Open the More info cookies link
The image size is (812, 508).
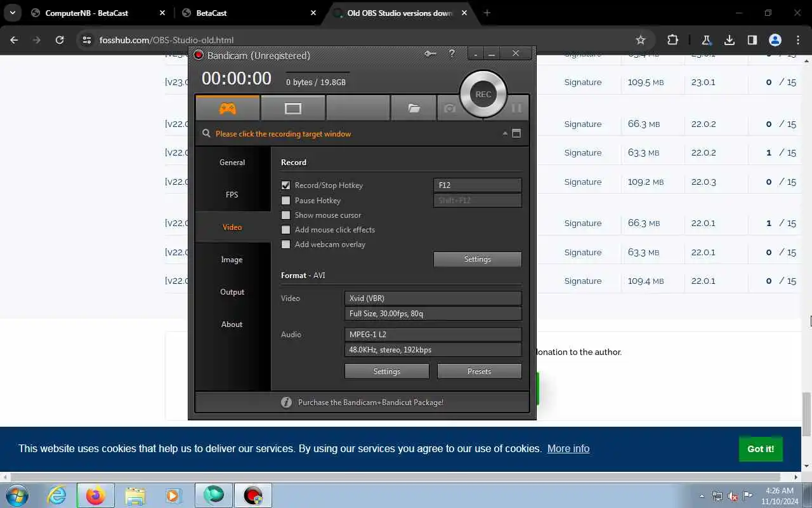pyautogui.click(x=568, y=448)
